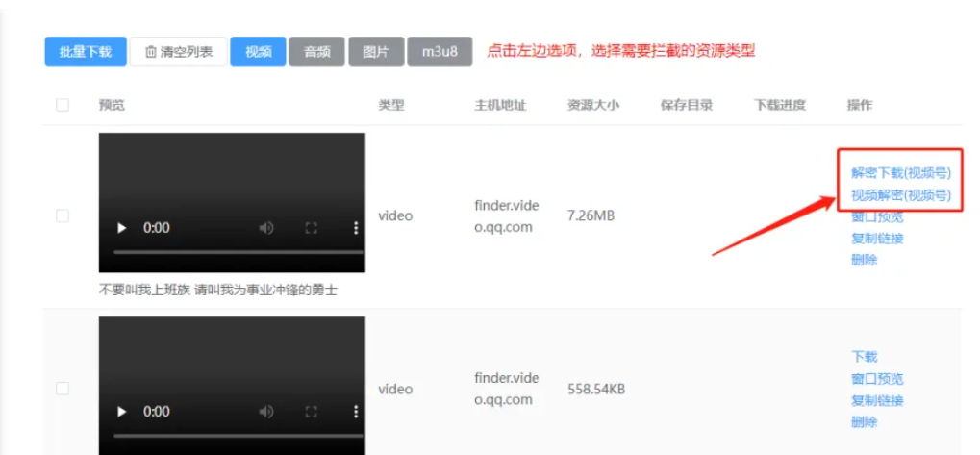Click finder.video.qq.com in the 558.54KB row

tap(506, 389)
